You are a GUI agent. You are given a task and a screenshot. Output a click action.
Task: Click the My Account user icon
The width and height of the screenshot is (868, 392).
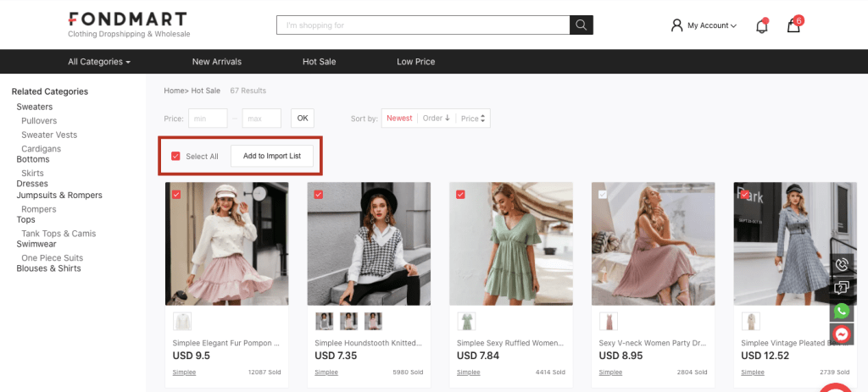pyautogui.click(x=676, y=25)
